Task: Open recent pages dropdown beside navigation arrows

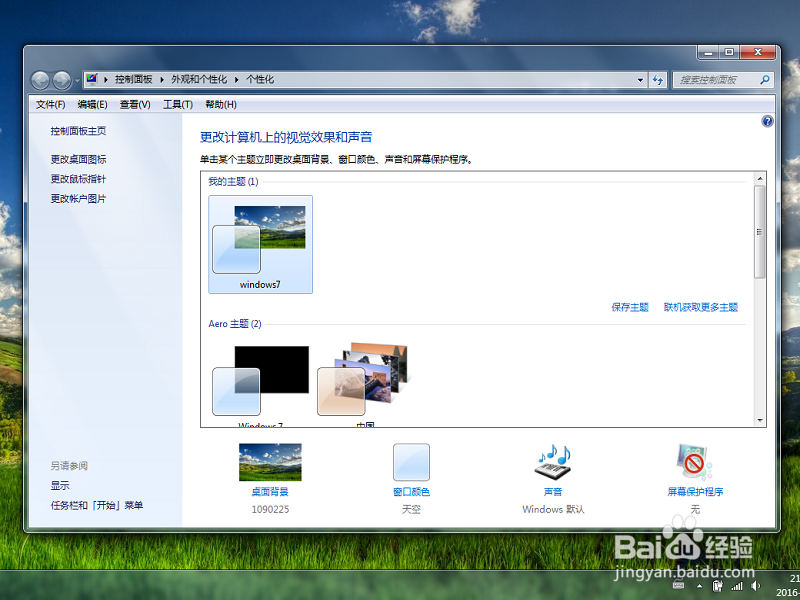Action: coord(77,81)
